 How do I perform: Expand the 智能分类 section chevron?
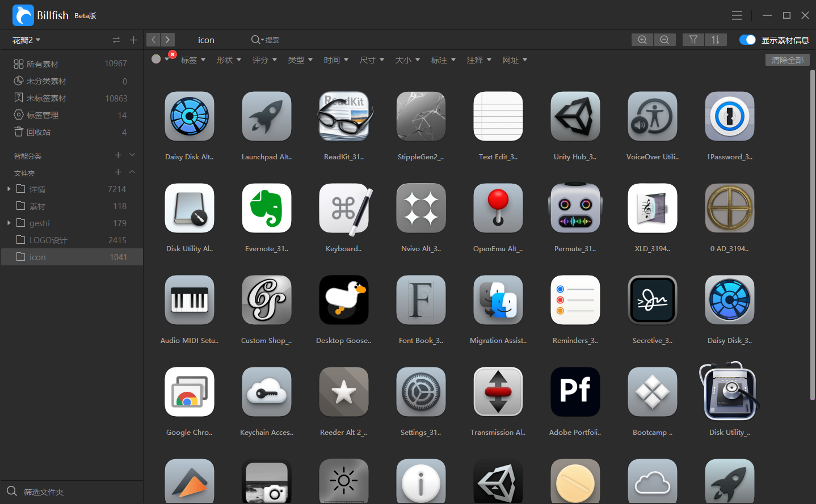pos(132,155)
